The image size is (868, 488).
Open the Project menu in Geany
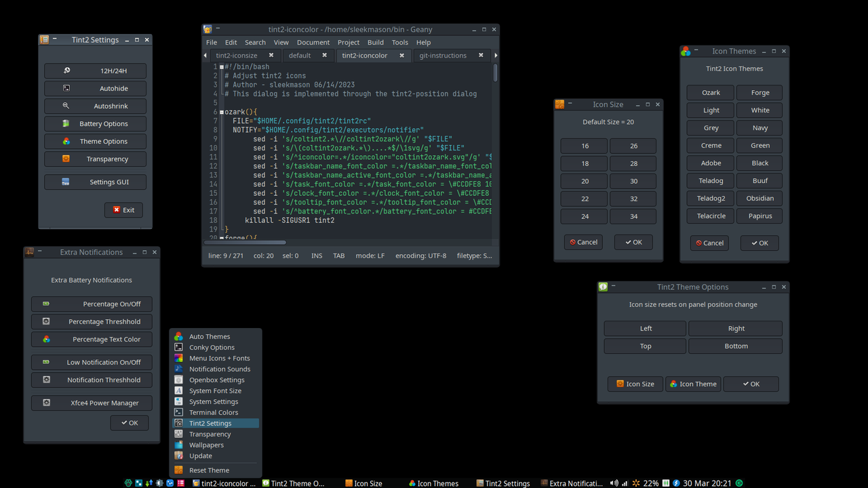point(349,42)
